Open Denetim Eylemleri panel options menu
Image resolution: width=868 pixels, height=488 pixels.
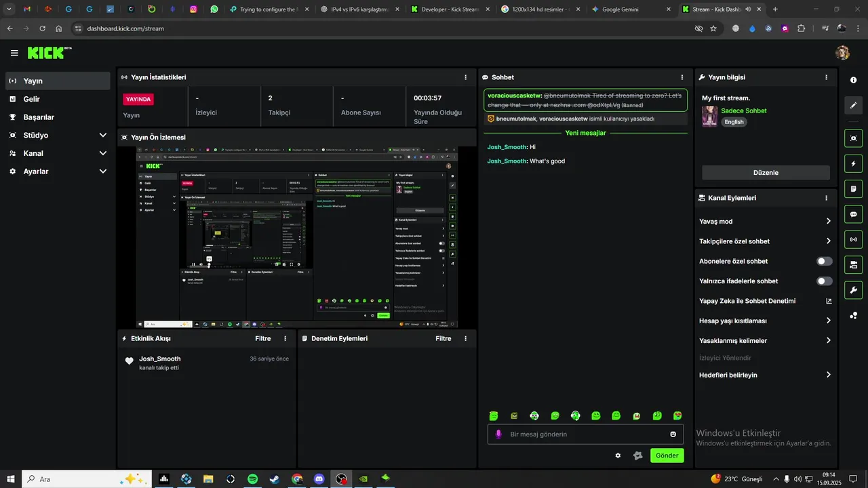coord(465,338)
